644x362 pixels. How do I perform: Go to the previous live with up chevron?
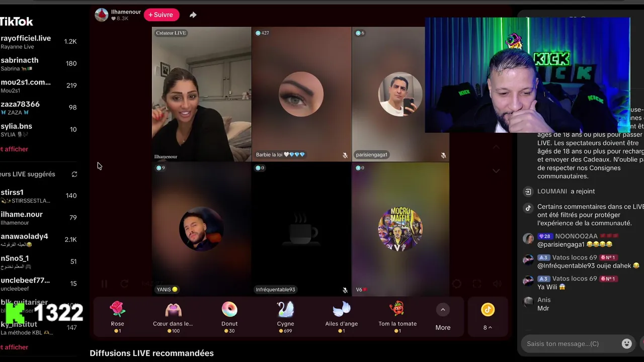coord(496,147)
